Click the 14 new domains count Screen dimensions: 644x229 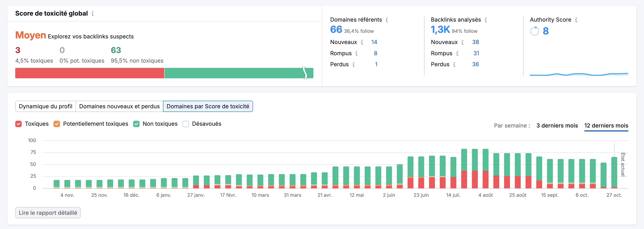(374, 42)
